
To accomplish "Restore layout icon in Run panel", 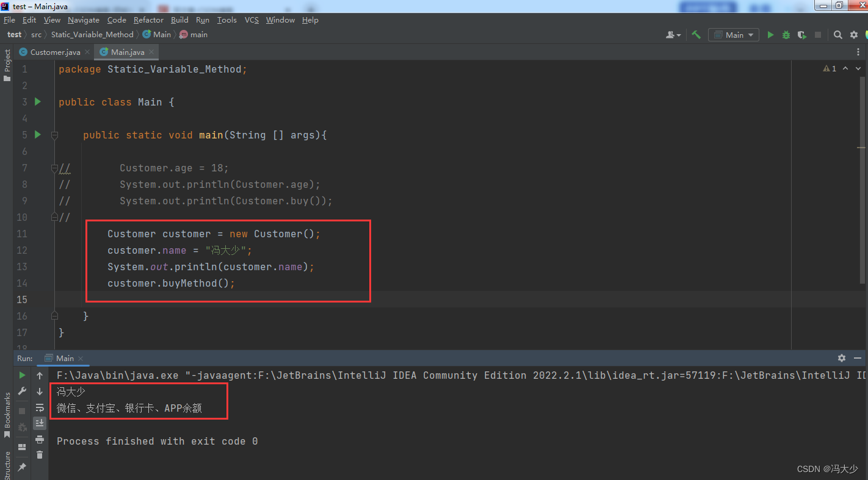I will (x=22, y=447).
